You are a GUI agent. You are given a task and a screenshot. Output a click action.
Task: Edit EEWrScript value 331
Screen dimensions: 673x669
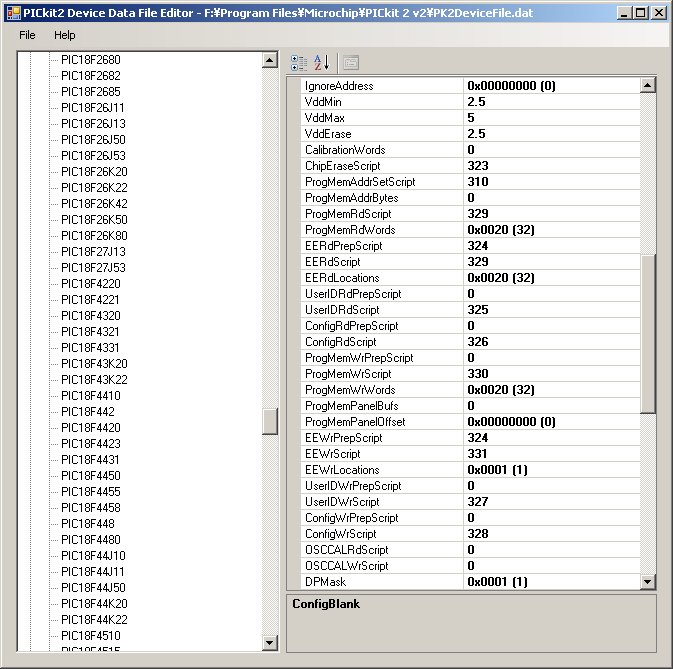coord(552,454)
